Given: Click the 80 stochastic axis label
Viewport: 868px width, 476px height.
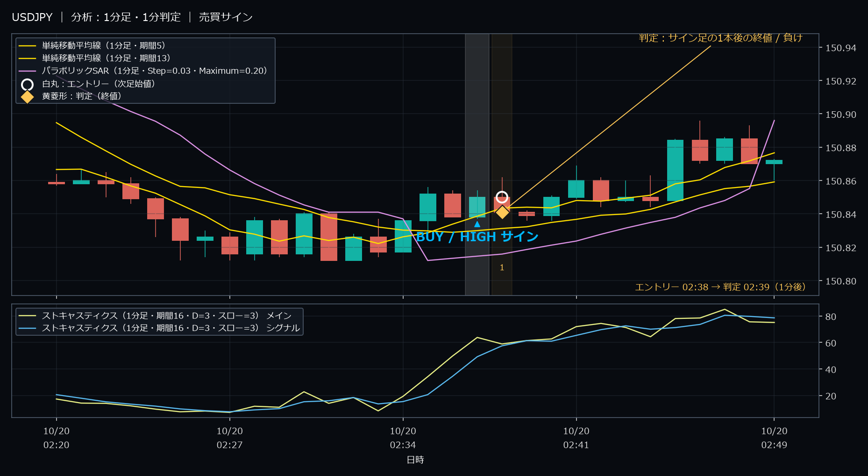Looking at the screenshot, I should click(831, 317).
